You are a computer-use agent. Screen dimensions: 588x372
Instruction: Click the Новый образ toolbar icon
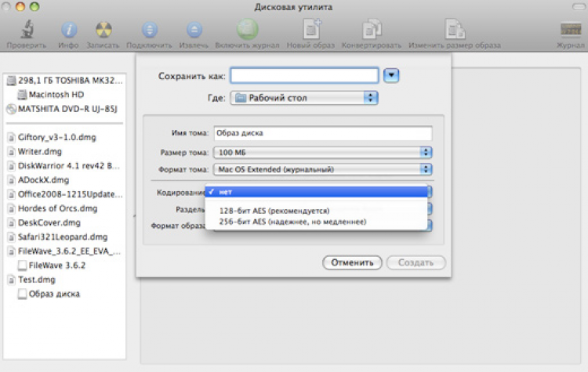311,29
